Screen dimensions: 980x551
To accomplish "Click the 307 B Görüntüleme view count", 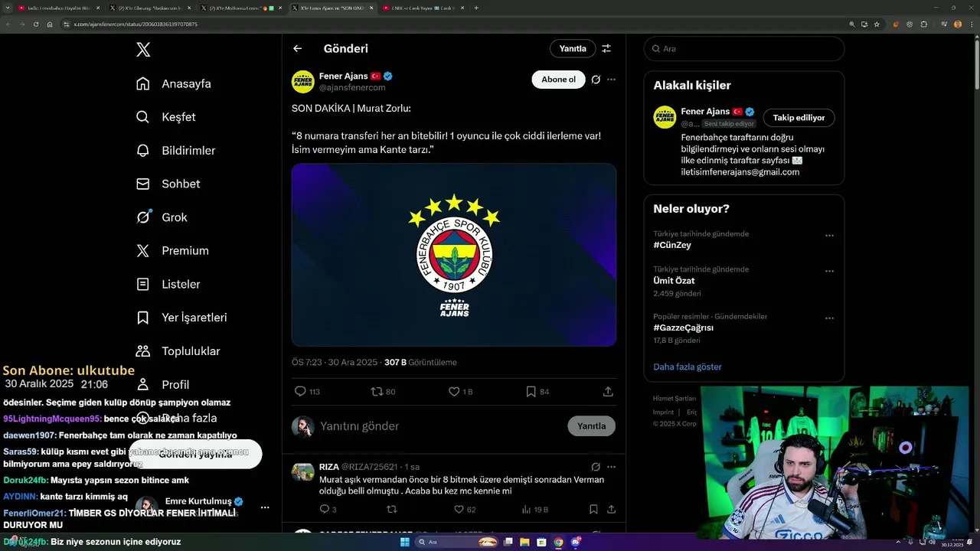I will (x=420, y=362).
